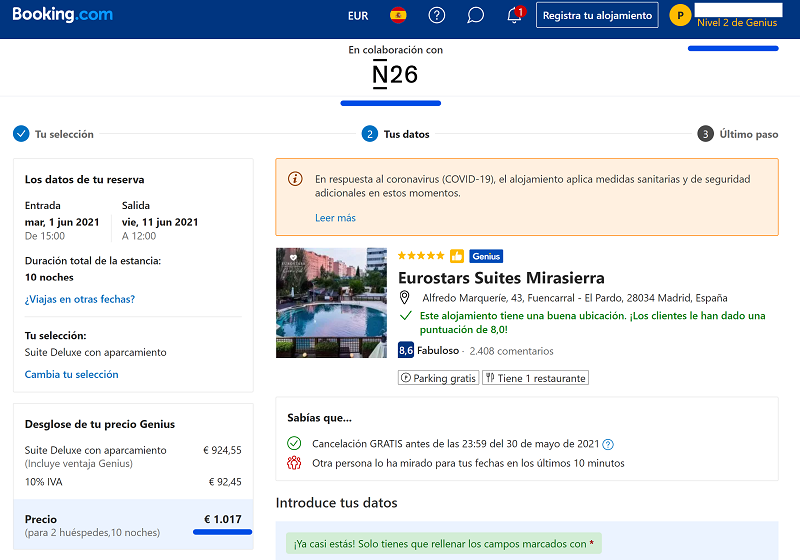800x560 pixels.
Task: Click the 10 noches duration text
Action: point(49,277)
